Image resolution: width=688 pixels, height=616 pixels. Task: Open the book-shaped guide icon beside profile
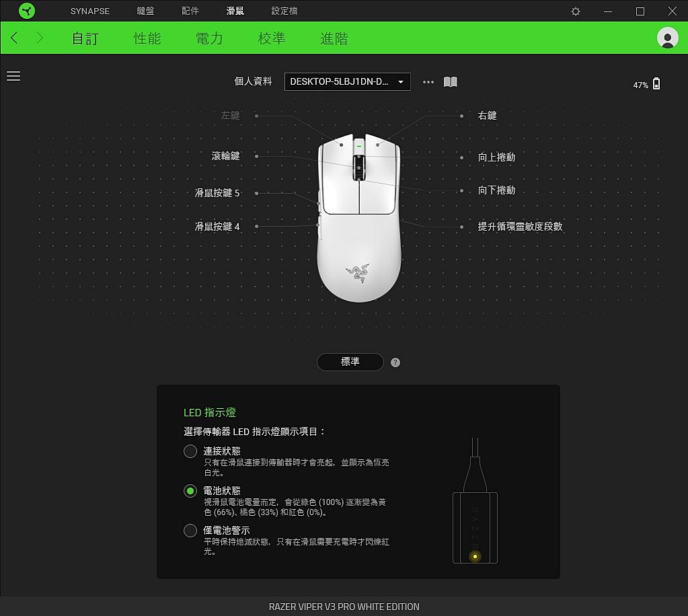[451, 82]
